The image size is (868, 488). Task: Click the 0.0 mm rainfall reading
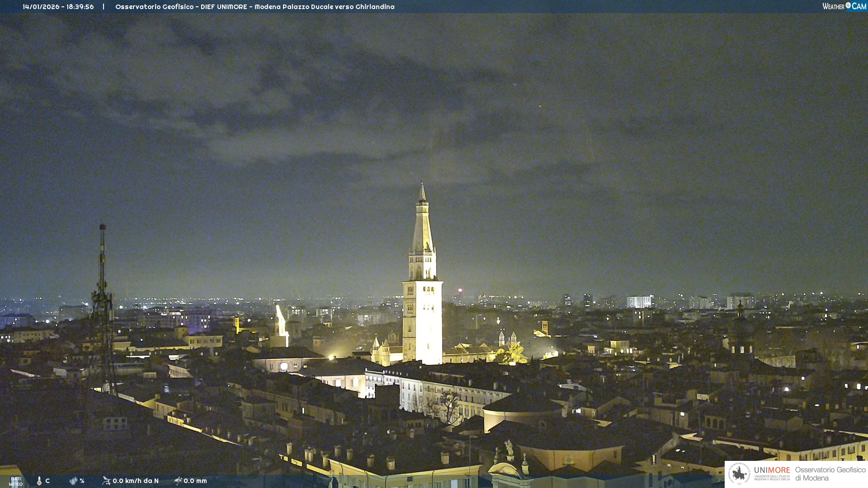point(195,481)
